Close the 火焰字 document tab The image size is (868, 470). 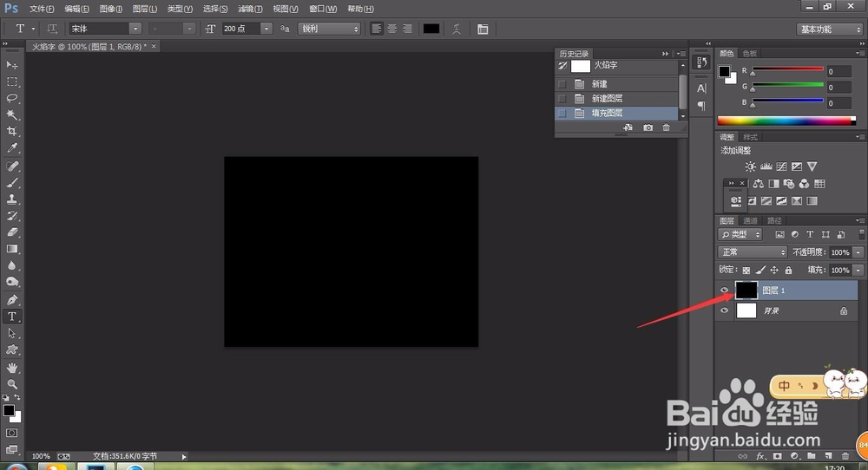[154, 47]
